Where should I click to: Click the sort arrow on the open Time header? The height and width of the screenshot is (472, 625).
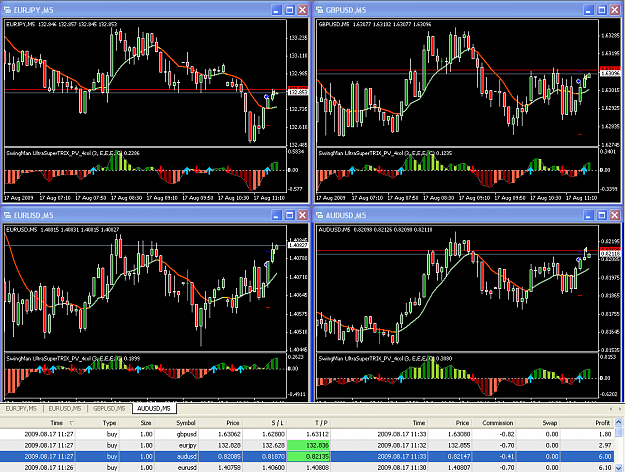[71, 423]
